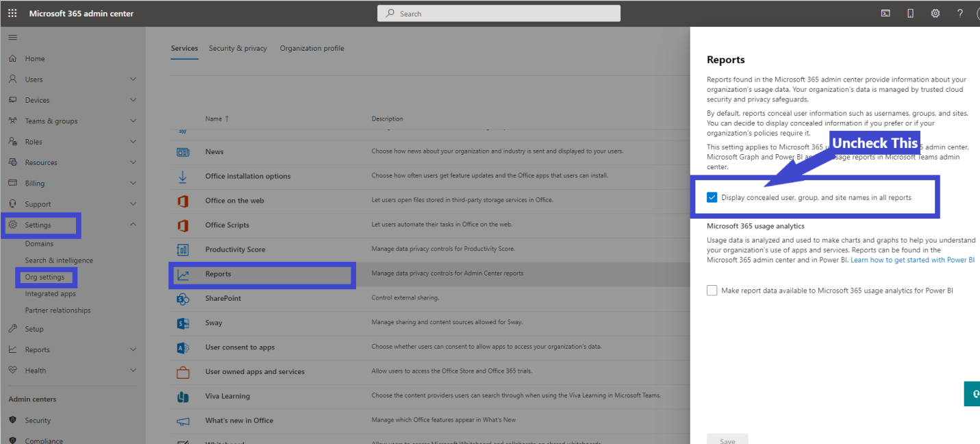This screenshot has width=980, height=444.
Task: Click the help question mark icon
Action: point(959,13)
